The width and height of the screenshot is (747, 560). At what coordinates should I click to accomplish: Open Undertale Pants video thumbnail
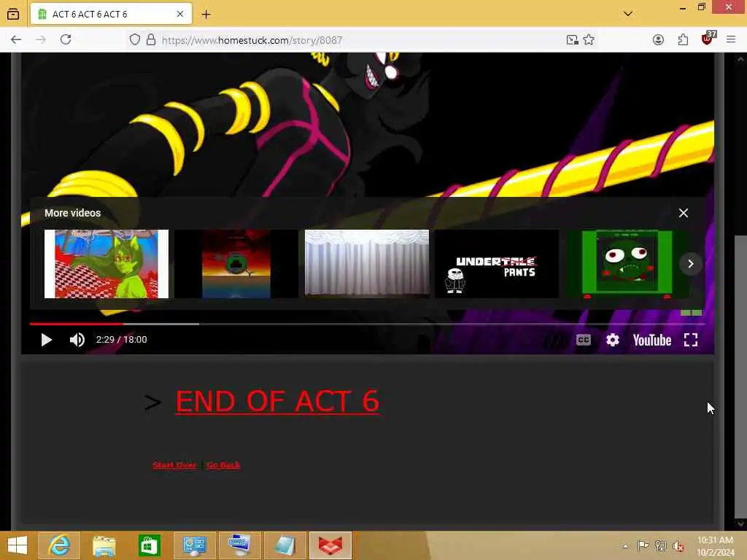[497, 264]
